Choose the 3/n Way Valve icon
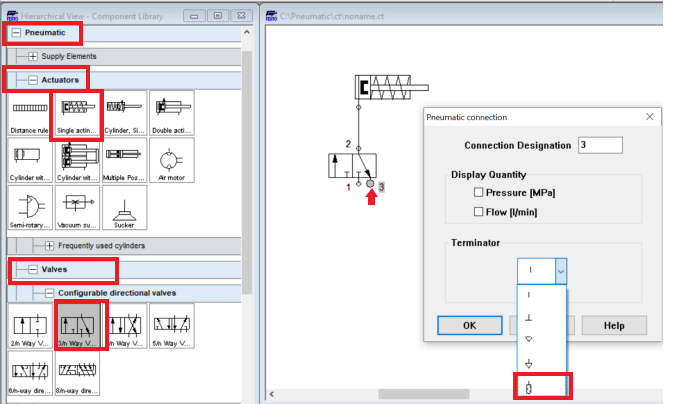The width and height of the screenshot is (677, 404). click(78, 327)
